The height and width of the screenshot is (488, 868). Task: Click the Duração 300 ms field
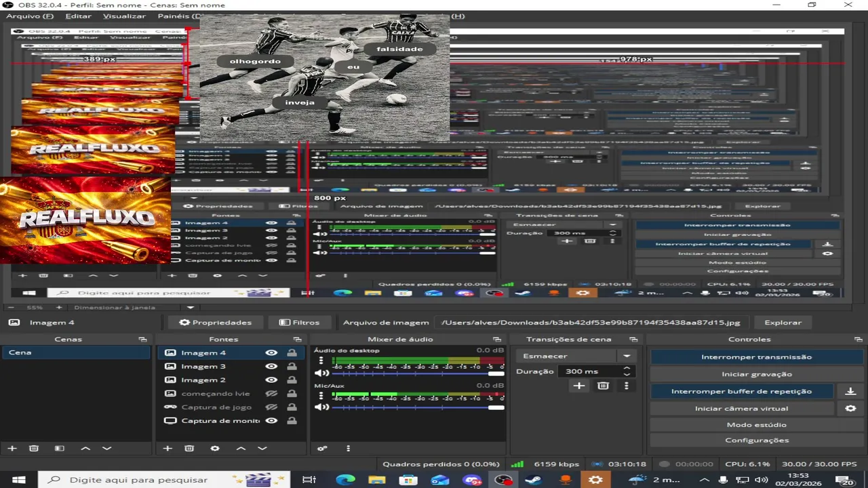[x=589, y=371]
